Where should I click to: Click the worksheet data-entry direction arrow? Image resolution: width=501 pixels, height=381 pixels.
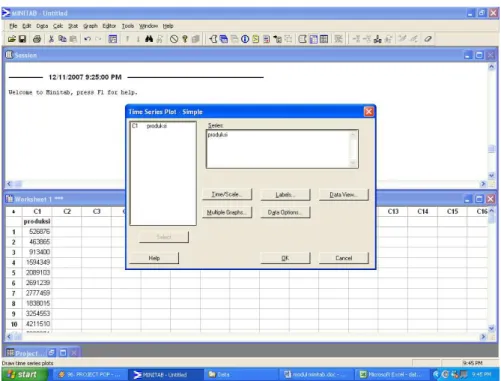[14, 212]
